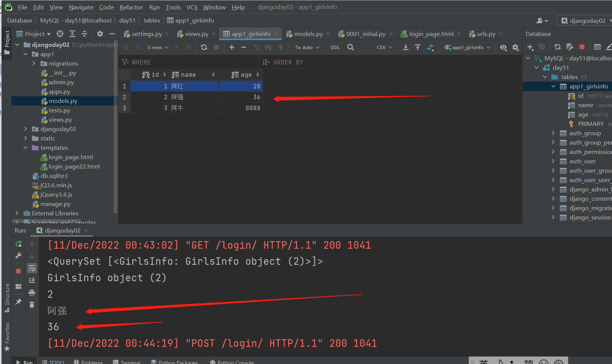Image resolution: width=612 pixels, height=364 pixels.
Task: Collapse the templates folder in Project tree
Action: [25, 148]
